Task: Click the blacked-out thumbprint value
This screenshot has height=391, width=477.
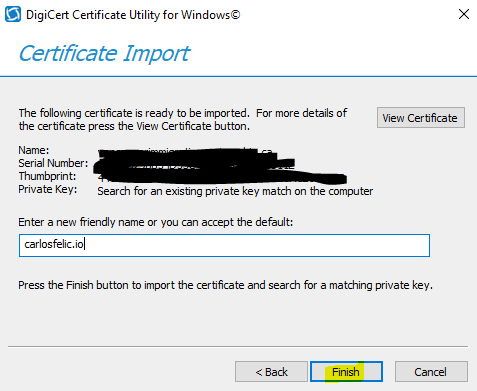Action: click(x=222, y=178)
